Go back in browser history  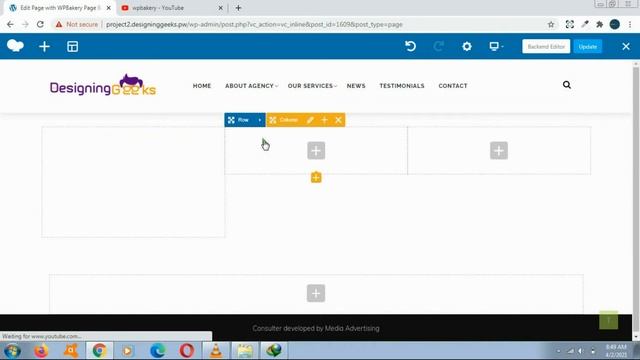point(10,24)
